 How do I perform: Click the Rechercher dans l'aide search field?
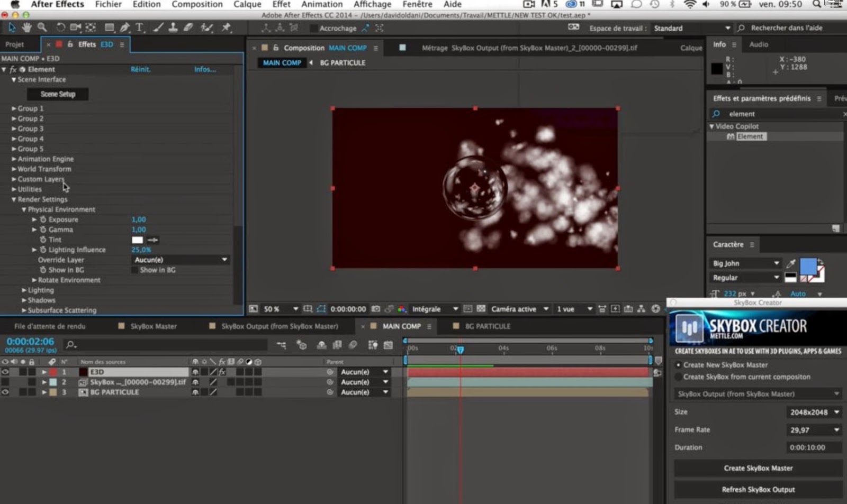pyautogui.click(x=786, y=28)
